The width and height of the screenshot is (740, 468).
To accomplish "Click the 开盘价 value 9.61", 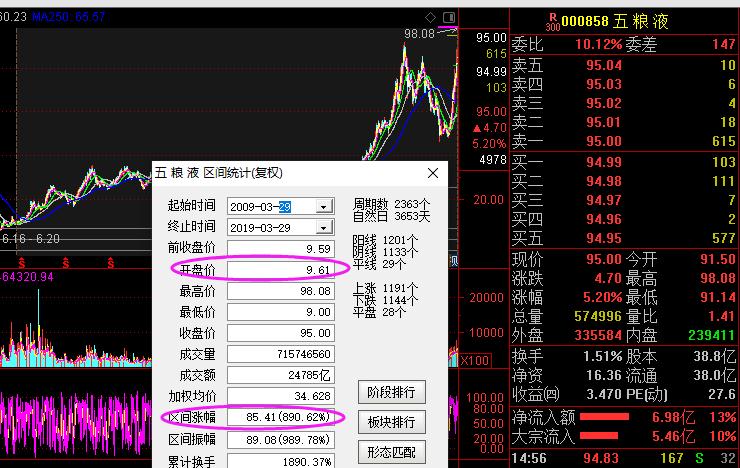I will (281, 270).
